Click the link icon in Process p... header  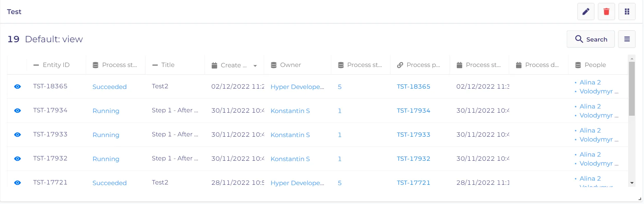point(400,65)
